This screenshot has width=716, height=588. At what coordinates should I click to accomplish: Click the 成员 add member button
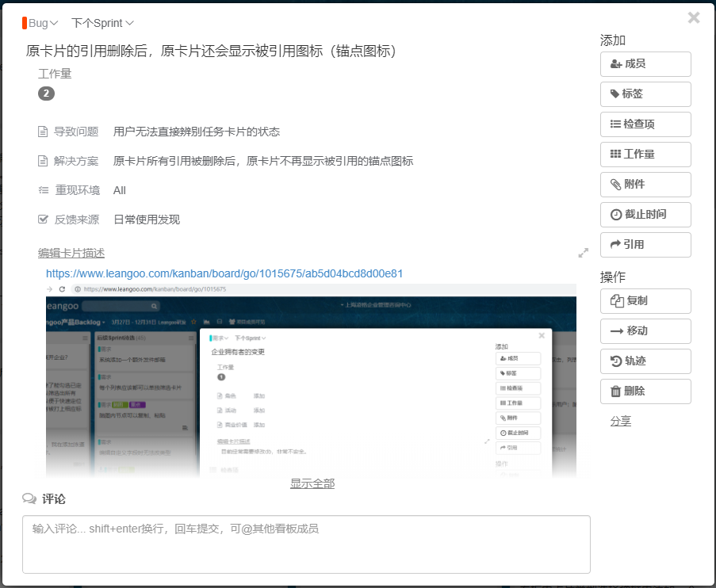point(645,64)
